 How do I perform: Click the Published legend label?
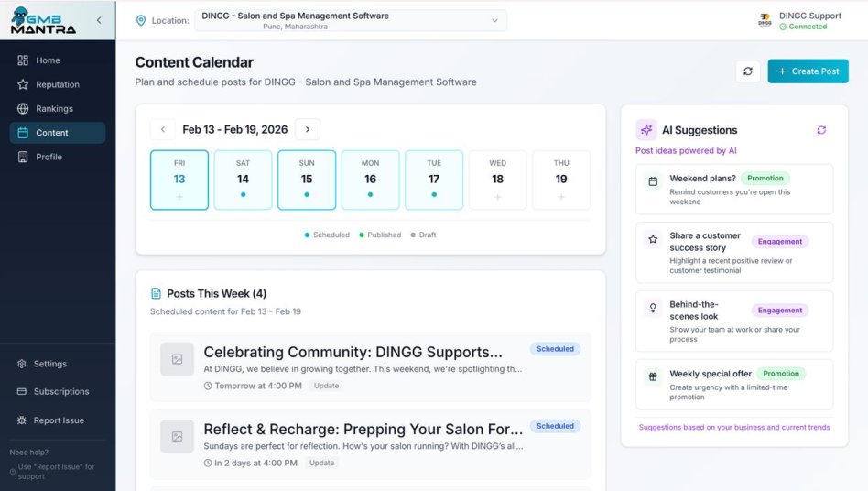coord(385,235)
